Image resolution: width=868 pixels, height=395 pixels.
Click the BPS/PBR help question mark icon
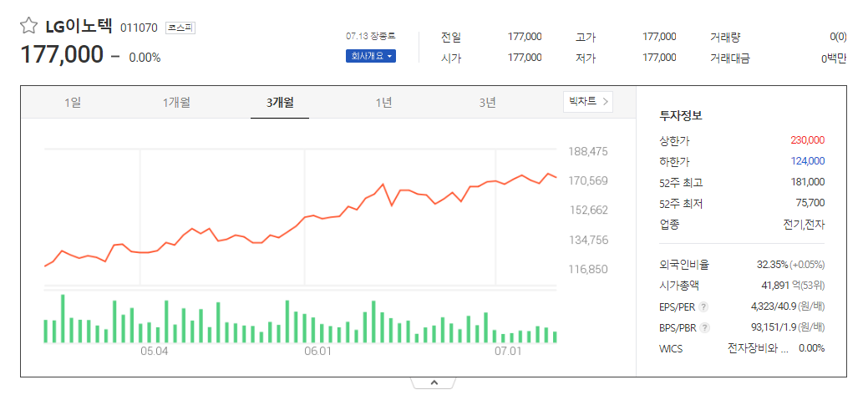[704, 327]
